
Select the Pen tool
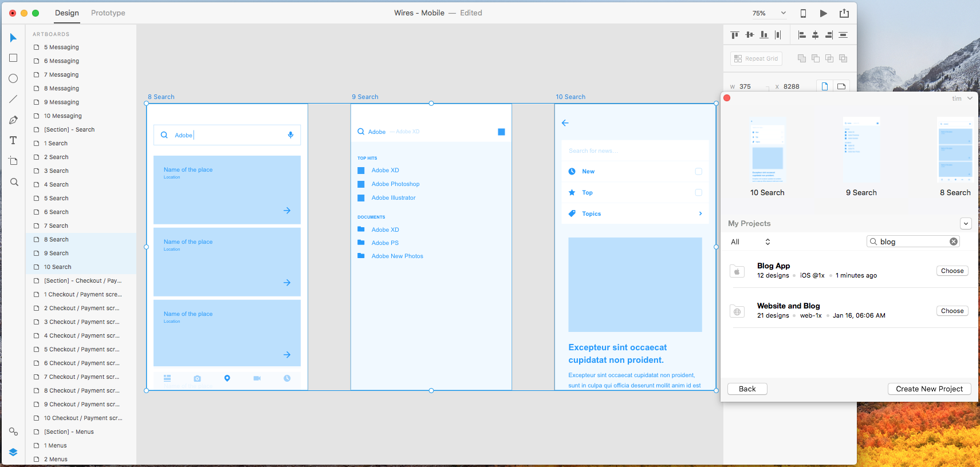(x=13, y=120)
